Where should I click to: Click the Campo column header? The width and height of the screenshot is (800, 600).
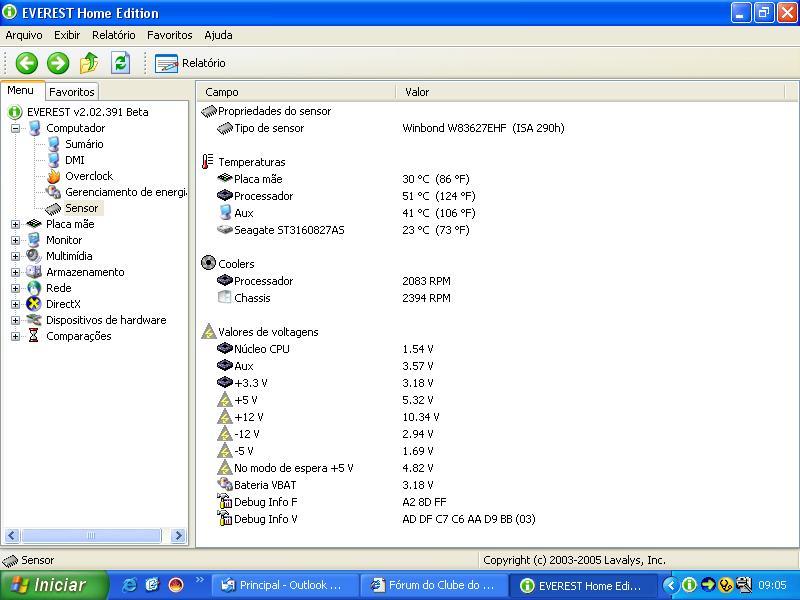coord(296,92)
